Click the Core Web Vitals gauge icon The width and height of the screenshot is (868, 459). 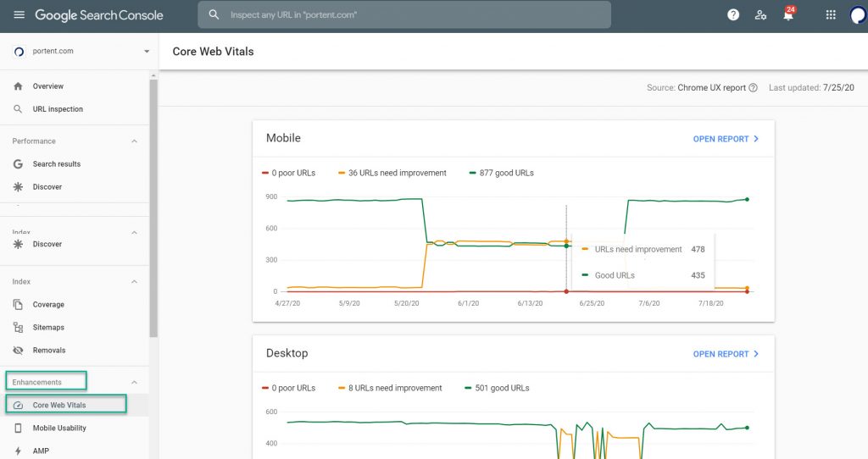(19, 406)
